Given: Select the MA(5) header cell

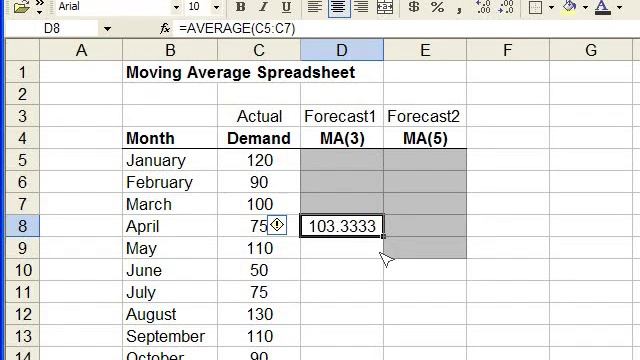Looking at the screenshot, I should click(x=425, y=138).
